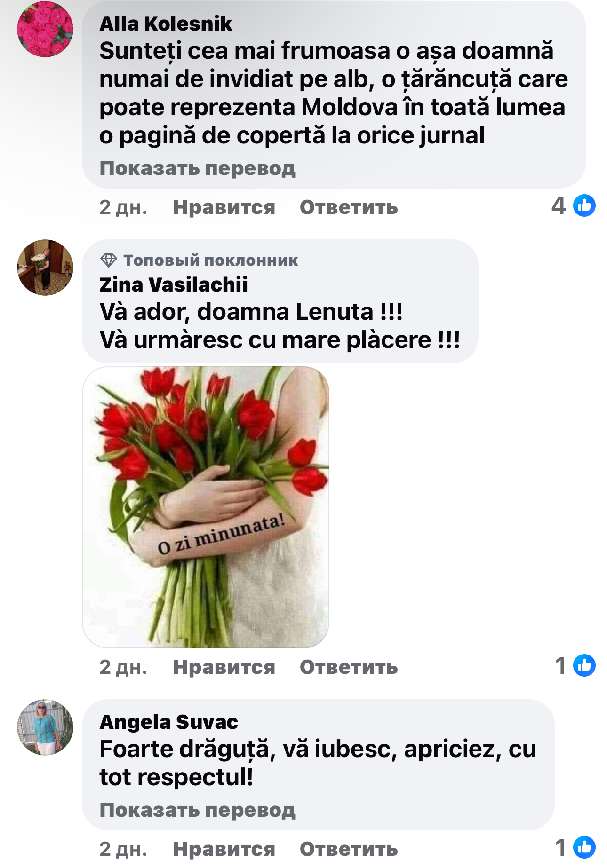Expand translation of Alla Kolesnik's comment
Screen dimensions: 607x868
pos(198,168)
